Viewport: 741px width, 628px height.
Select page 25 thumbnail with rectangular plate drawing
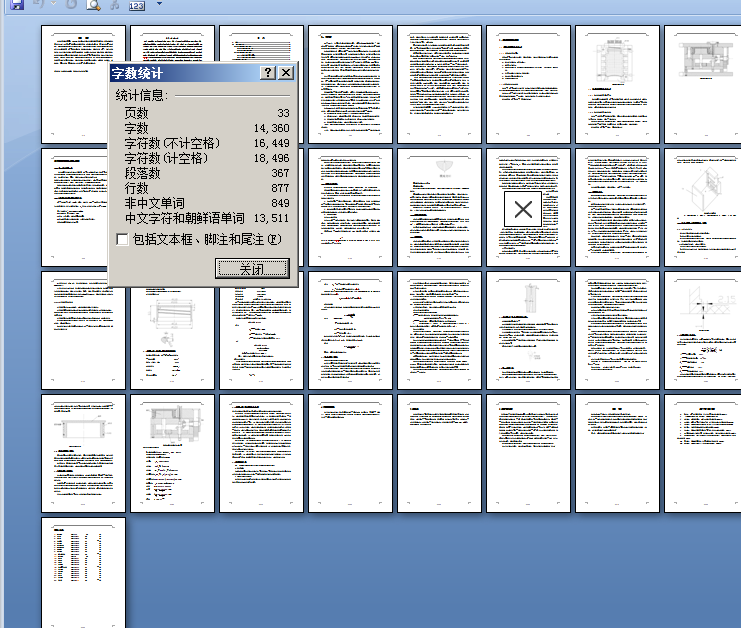coord(83,454)
